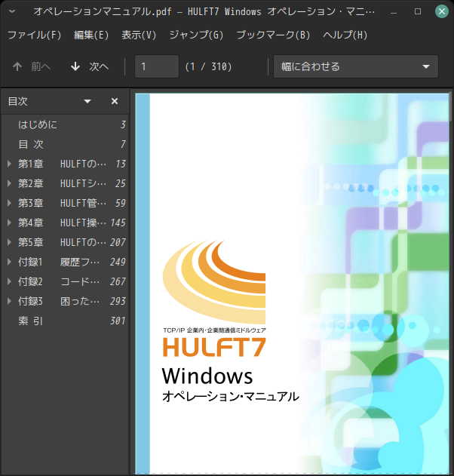Go to next page with 次へ
454x476 pixels.
pyautogui.click(x=90, y=66)
